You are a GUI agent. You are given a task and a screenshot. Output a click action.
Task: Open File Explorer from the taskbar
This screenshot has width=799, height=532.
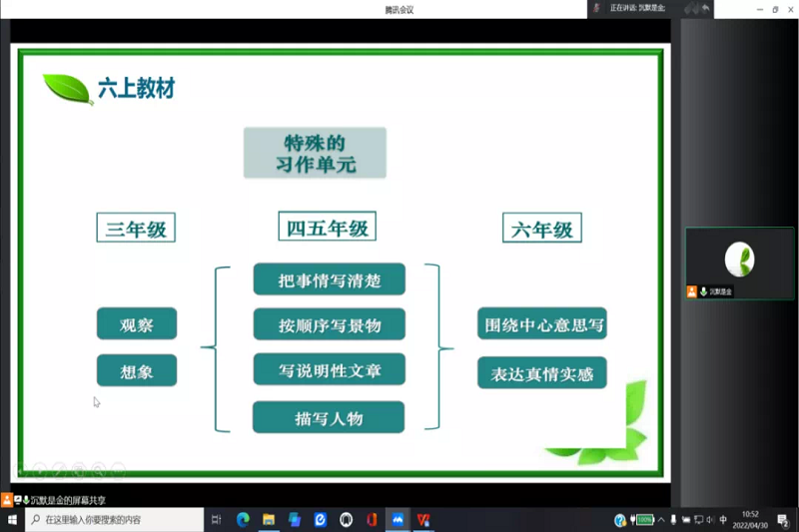269,520
